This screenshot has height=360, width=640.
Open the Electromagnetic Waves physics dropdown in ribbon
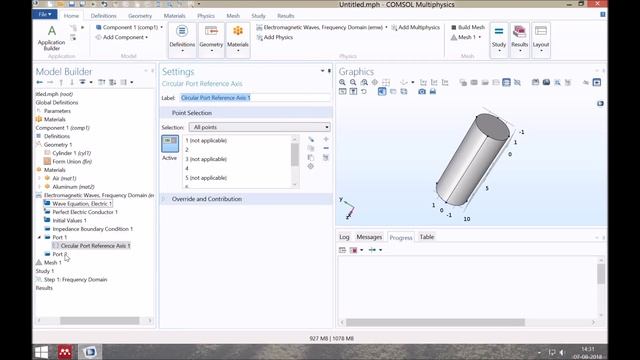click(x=322, y=27)
